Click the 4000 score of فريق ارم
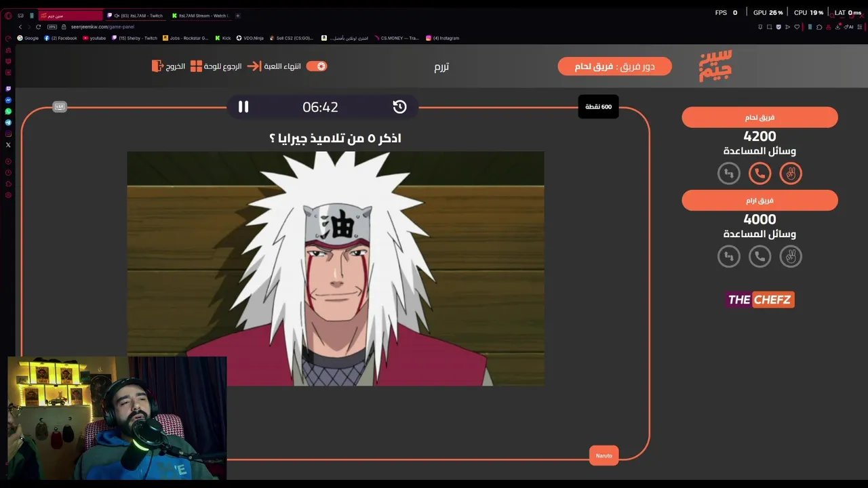The image size is (868, 488). (x=759, y=220)
